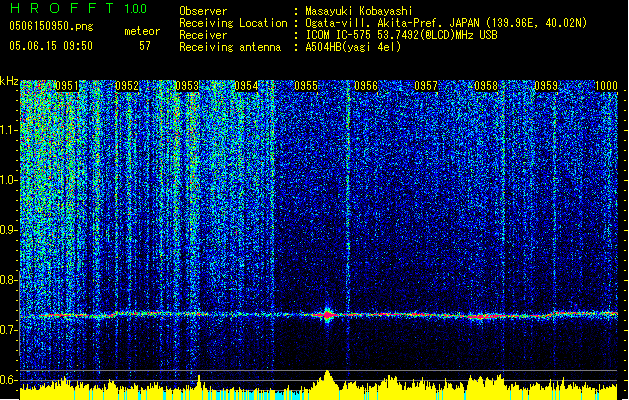Click the Observer label
The width and height of the screenshot is (629, 400).
(203, 11)
